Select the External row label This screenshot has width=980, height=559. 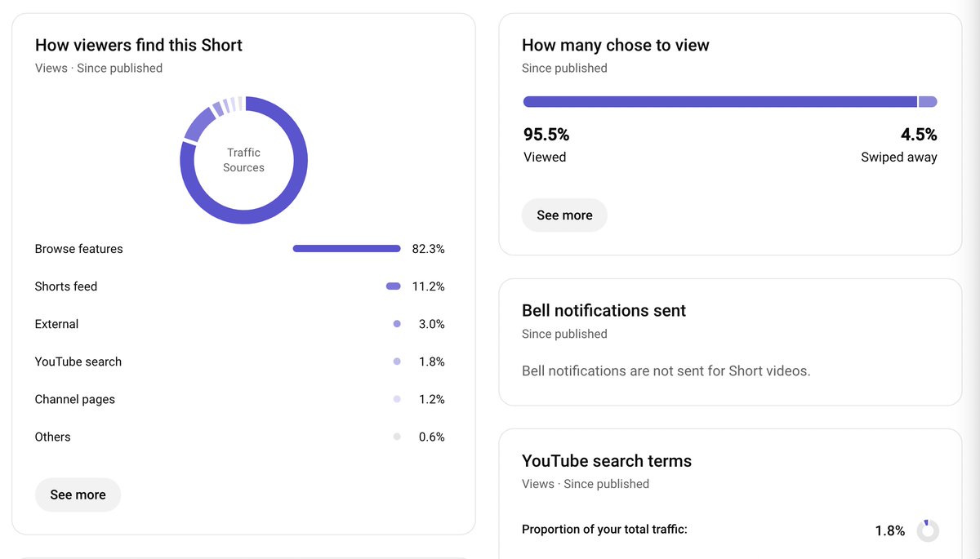[57, 324]
